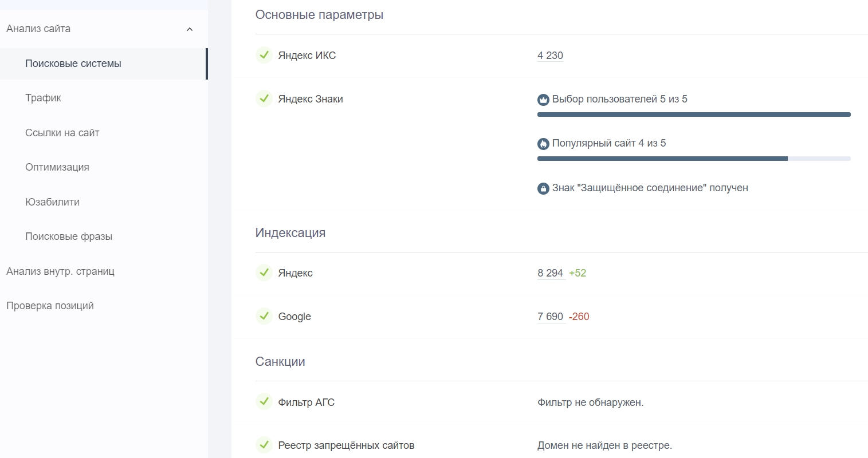The height and width of the screenshot is (458, 868).
Task: Expand the Анализ внутр. страниц section
Action: coord(60,271)
